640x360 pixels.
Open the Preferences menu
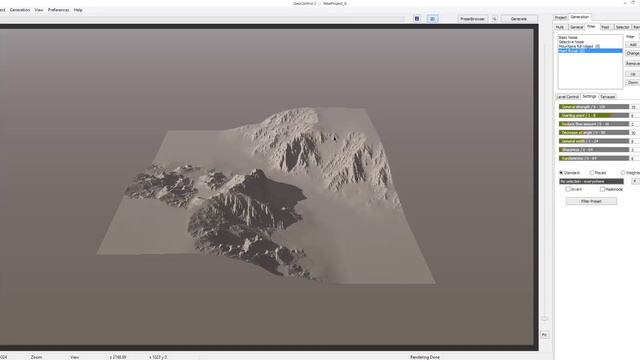58,10
